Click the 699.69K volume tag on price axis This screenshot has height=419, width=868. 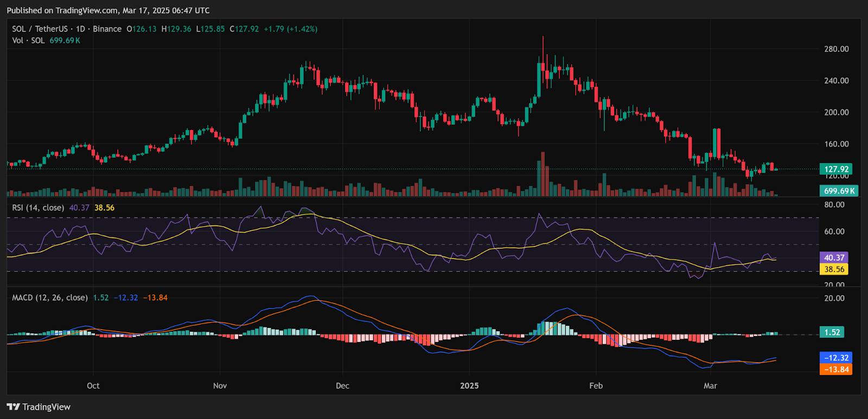click(x=839, y=191)
